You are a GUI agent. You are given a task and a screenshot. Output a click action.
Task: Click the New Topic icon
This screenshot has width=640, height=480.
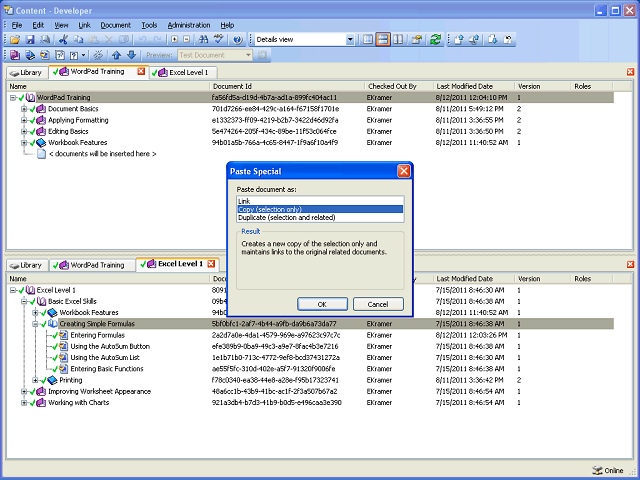45,55
